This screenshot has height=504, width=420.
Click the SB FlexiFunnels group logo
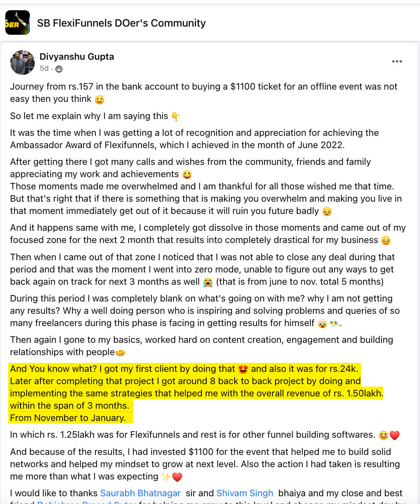[18, 22]
